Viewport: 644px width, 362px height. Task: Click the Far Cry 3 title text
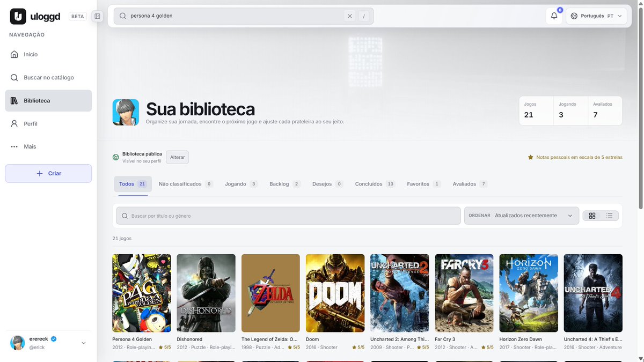(445, 339)
